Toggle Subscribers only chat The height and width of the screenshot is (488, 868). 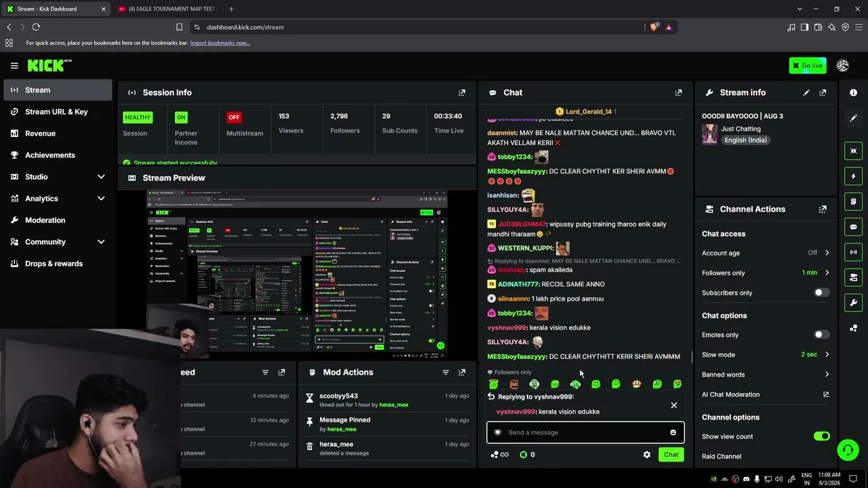(x=821, y=293)
